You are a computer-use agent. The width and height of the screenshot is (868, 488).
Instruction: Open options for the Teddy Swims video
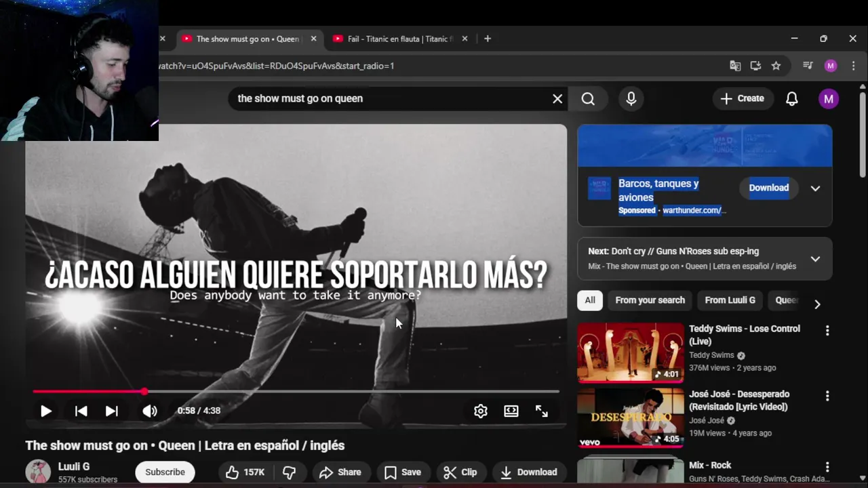[827, 330]
